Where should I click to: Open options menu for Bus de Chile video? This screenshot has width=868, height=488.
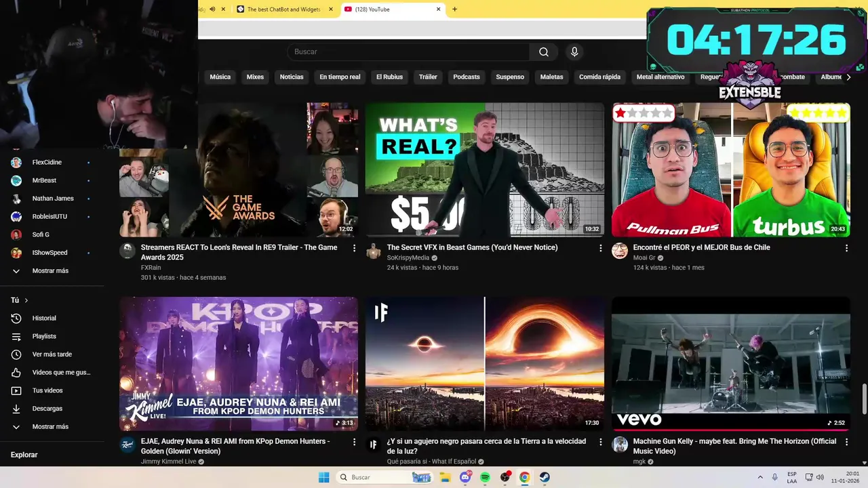[x=846, y=248]
